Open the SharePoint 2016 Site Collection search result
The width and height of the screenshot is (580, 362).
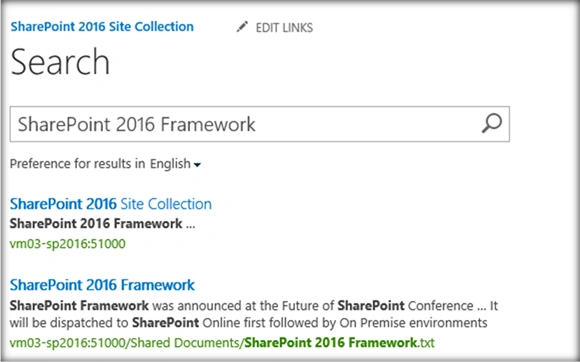(111, 204)
